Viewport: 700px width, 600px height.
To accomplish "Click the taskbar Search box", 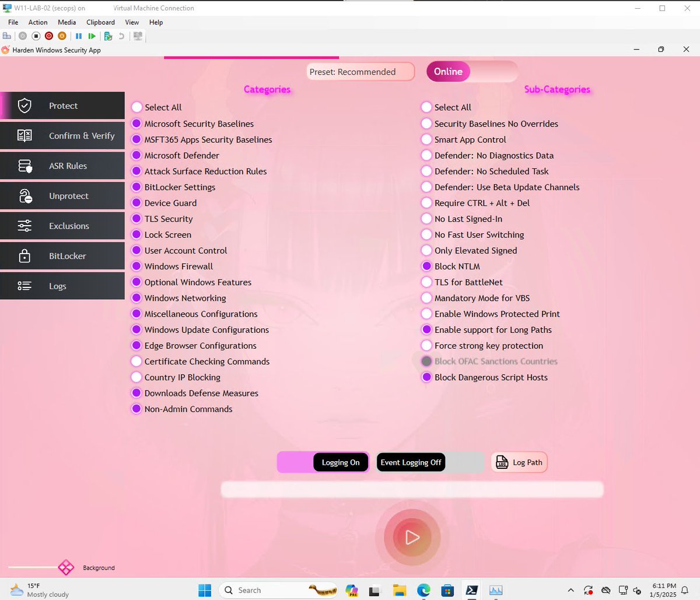I will 278,590.
